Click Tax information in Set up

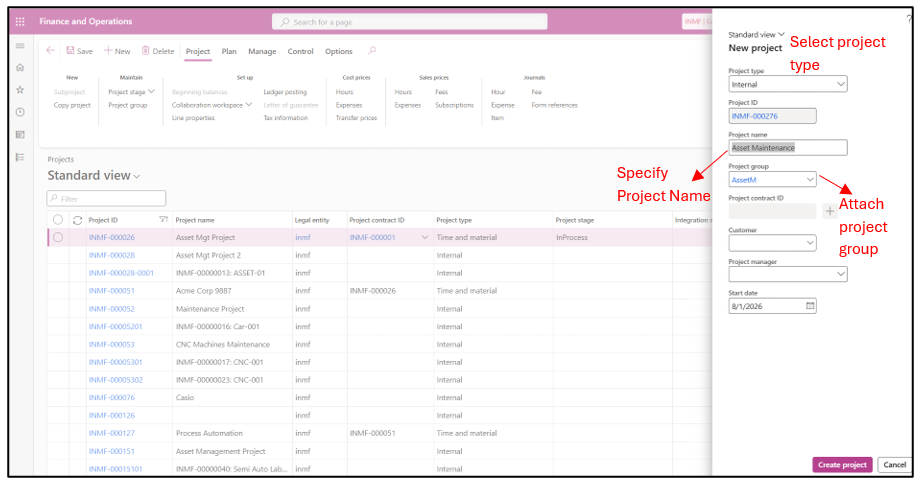[x=285, y=118]
